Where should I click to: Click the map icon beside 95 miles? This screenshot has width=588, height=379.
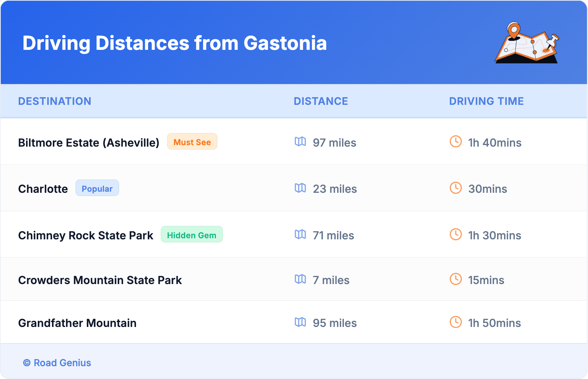[300, 322]
